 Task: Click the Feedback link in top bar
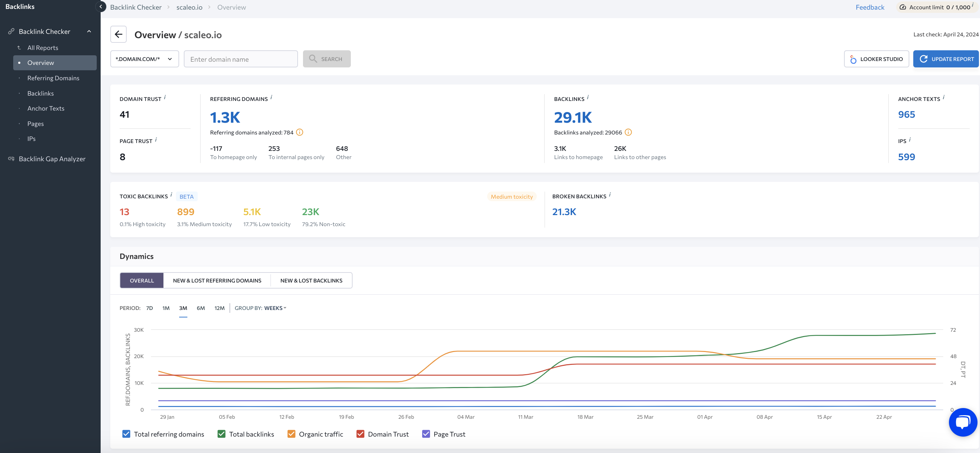pyautogui.click(x=870, y=7)
